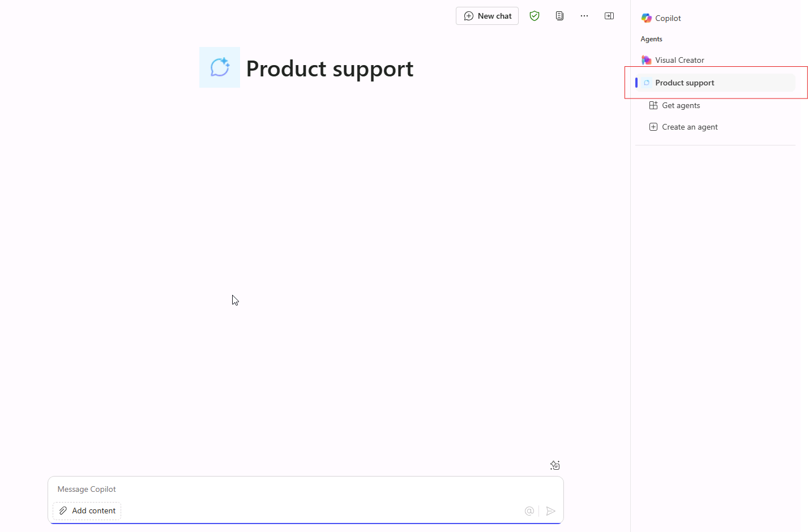Click the plus icon beside Create an agent

(x=653, y=127)
